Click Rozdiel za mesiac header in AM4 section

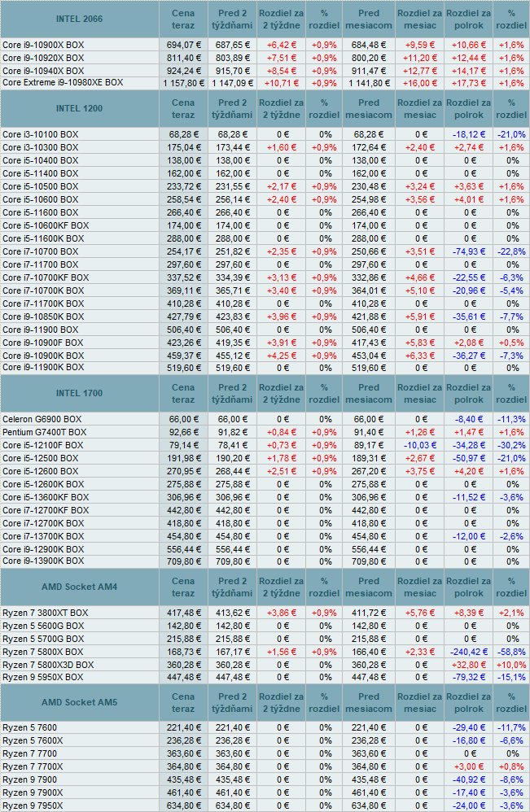click(419, 587)
